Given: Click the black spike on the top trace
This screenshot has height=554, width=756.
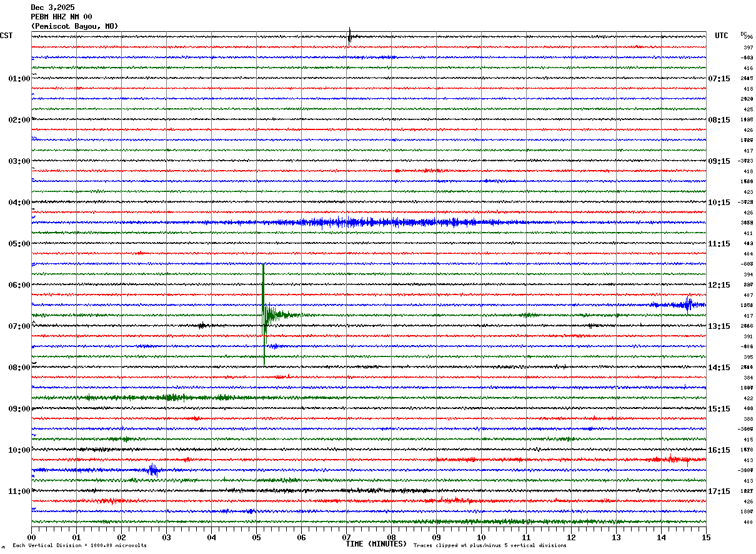Looking at the screenshot, I should (x=349, y=36).
